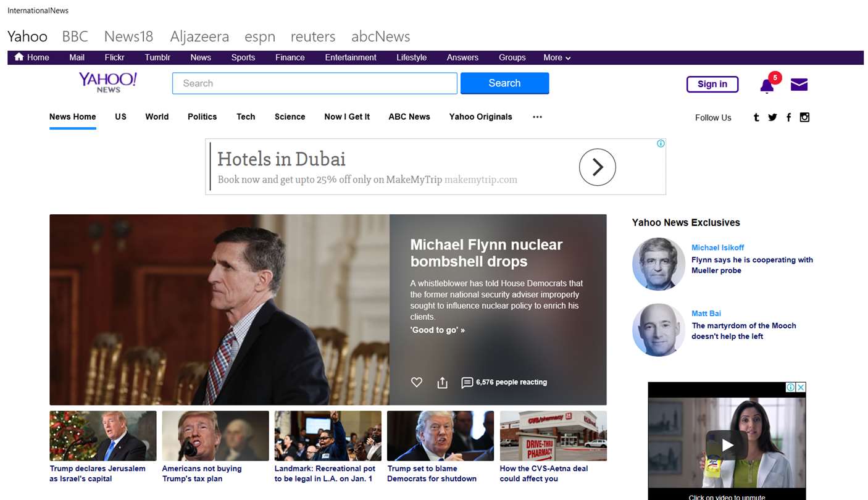Open Sports in the Yahoo top bar

[x=243, y=57]
